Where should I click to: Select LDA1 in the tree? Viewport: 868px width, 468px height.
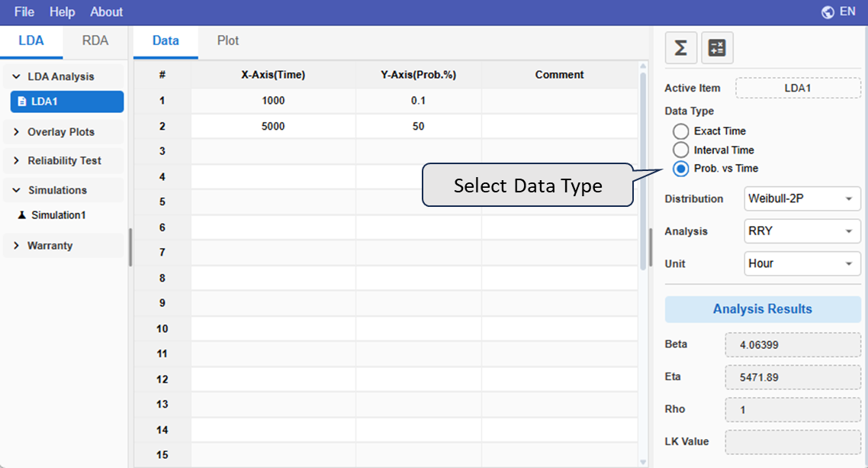click(x=67, y=102)
